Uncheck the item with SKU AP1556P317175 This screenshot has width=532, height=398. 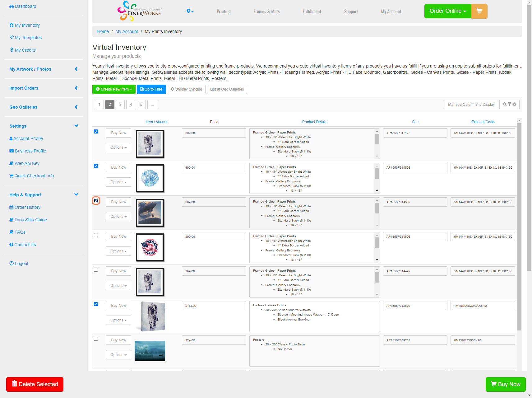point(96,132)
